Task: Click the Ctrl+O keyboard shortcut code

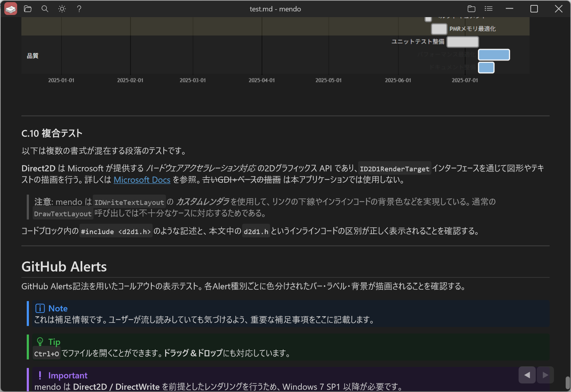Action: pyautogui.click(x=46, y=354)
